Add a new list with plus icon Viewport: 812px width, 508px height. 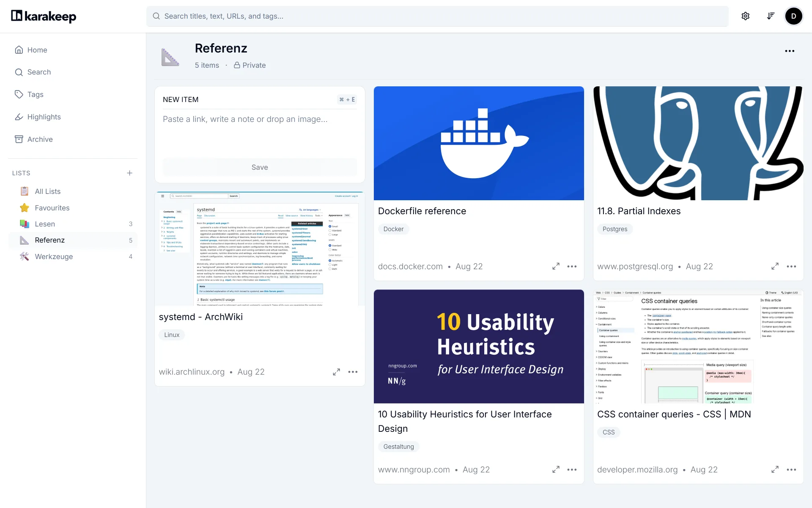pos(129,173)
